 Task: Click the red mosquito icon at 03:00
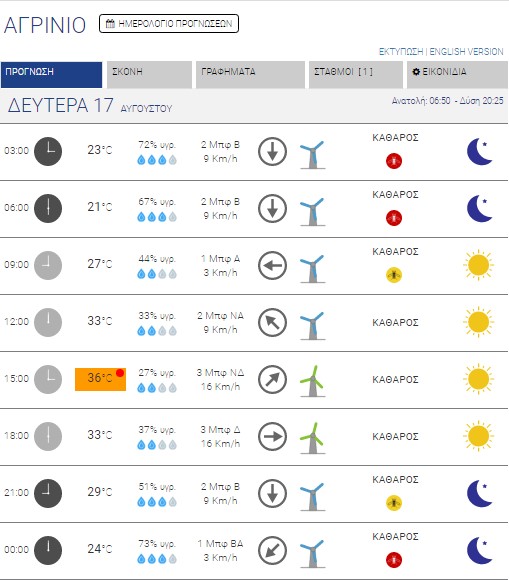tap(394, 161)
